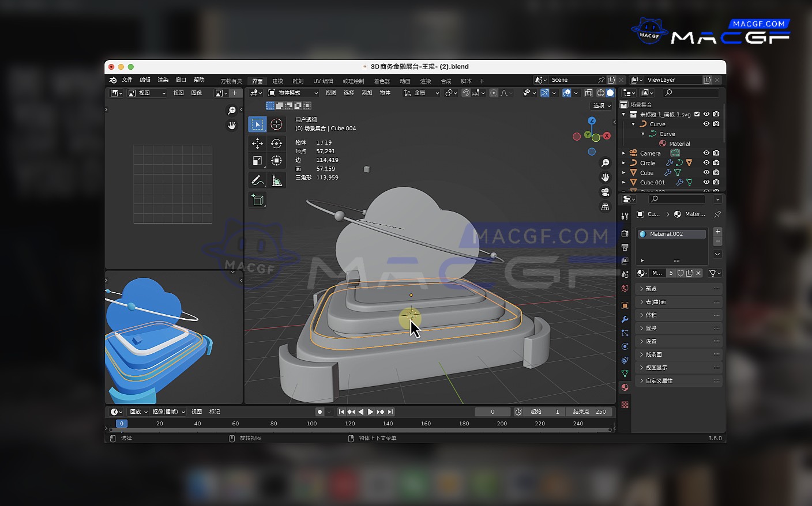Pick the Measure ruler tool
The image size is (812, 506).
276,180
